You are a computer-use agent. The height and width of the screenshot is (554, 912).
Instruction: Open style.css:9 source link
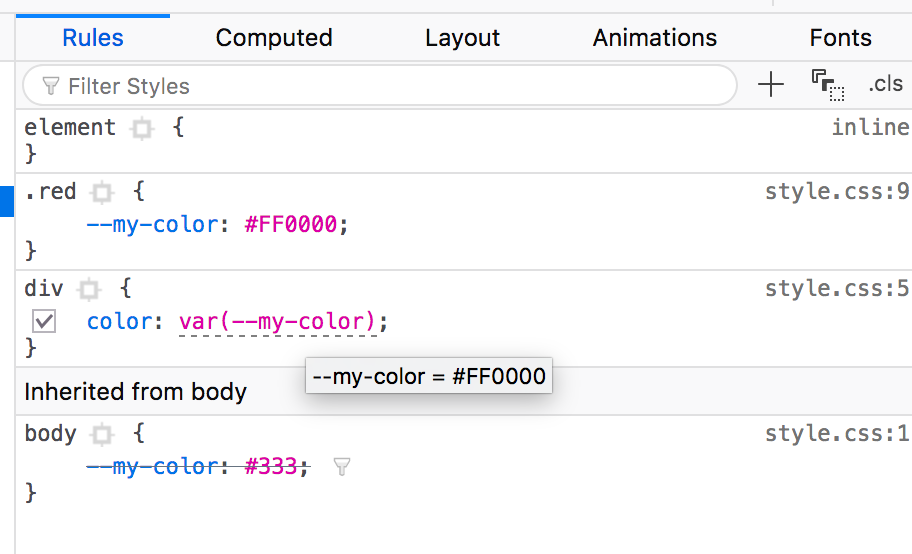[836, 191]
